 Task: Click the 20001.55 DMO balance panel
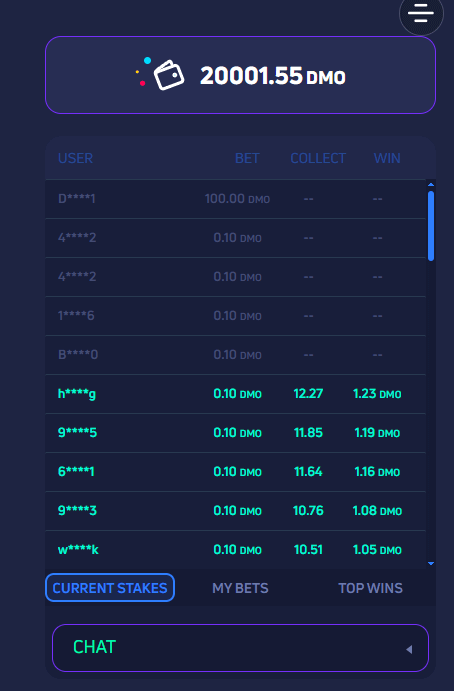click(240, 75)
